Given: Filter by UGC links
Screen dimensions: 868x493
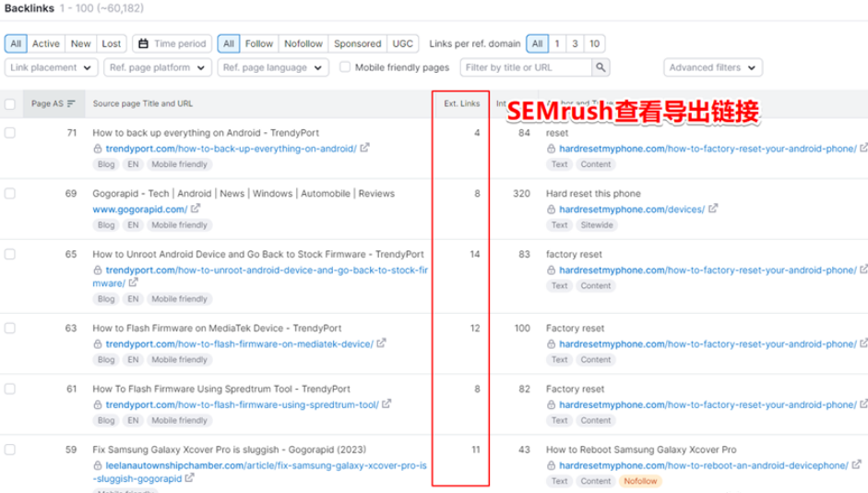Looking at the screenshot, I should (x=402, y=43).
